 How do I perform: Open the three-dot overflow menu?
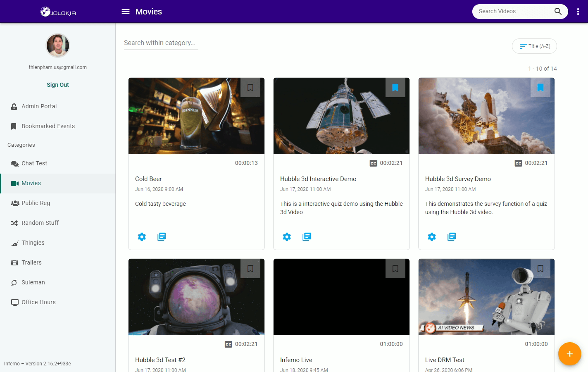point(578,12)
